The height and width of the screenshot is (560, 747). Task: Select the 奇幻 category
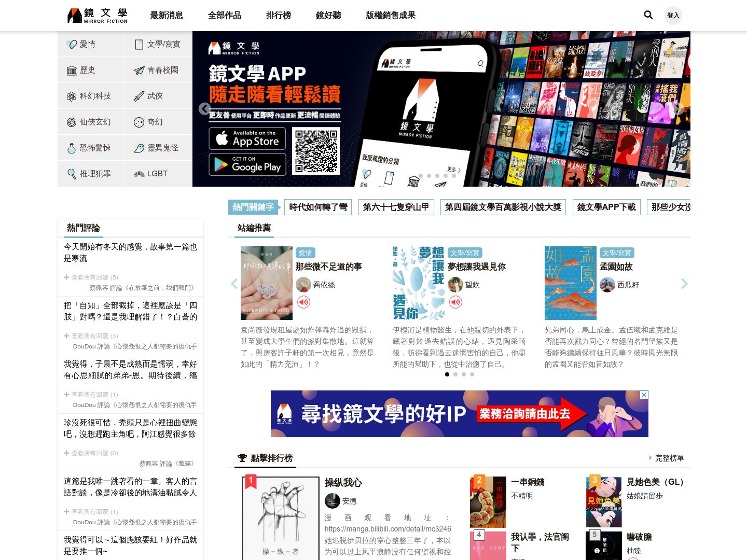159,122
